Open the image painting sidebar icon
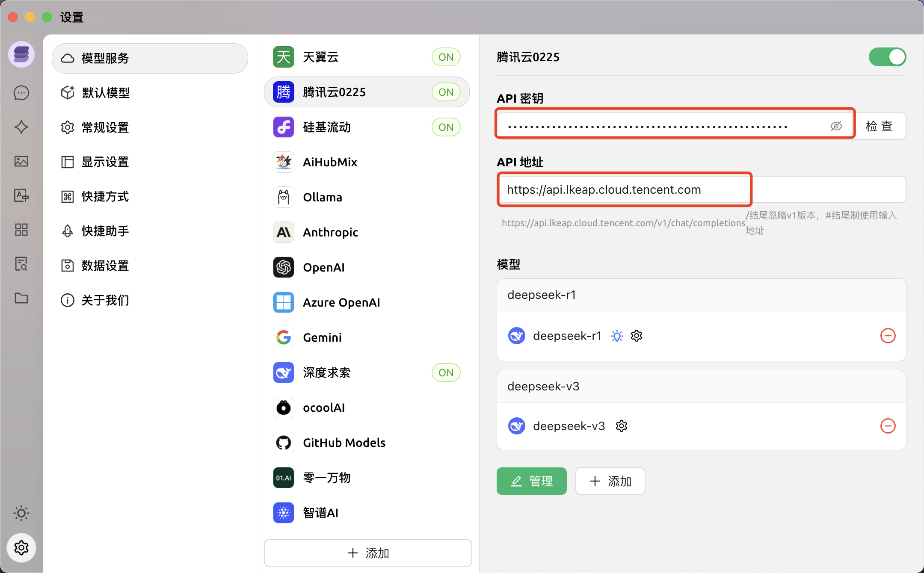Viewport: 924px width, 573px height. (21, 161)
